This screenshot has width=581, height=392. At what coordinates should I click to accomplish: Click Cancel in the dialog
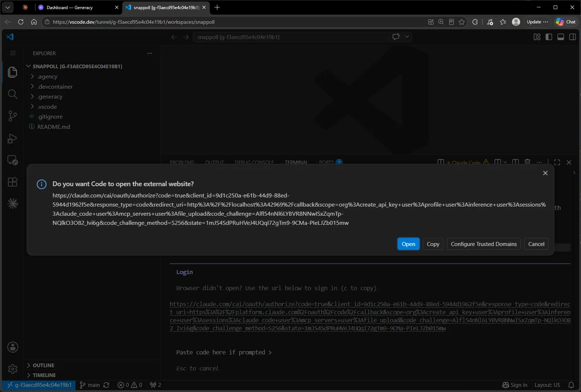coord(536,244)
